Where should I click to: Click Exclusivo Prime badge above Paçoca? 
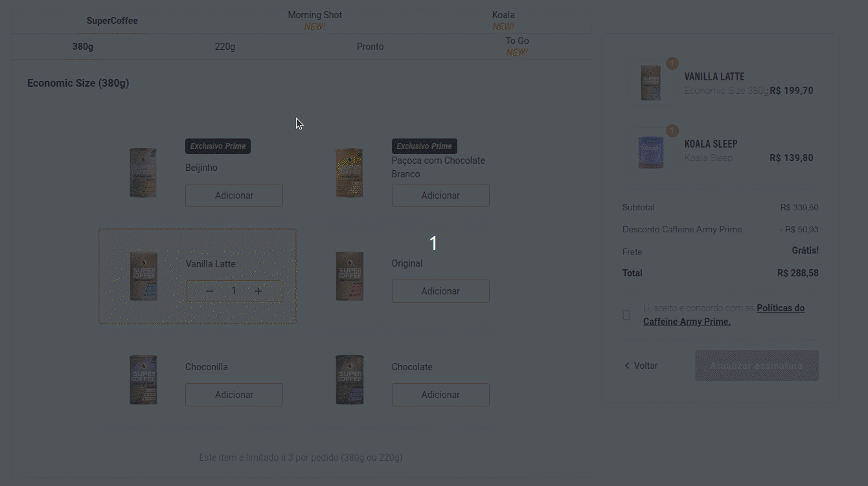click(x=424, y=146)
